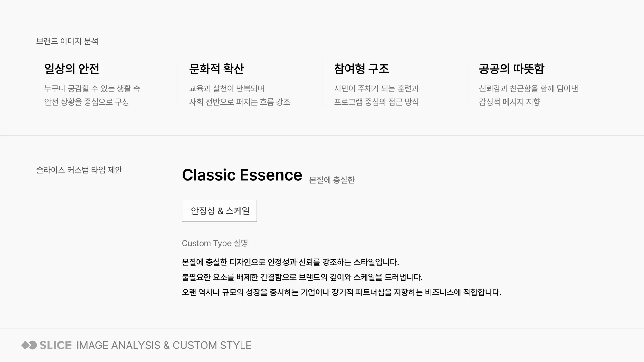Click the Custom Type 설명 label
This screenshot has width=644, height=362.
click(215, 243)
